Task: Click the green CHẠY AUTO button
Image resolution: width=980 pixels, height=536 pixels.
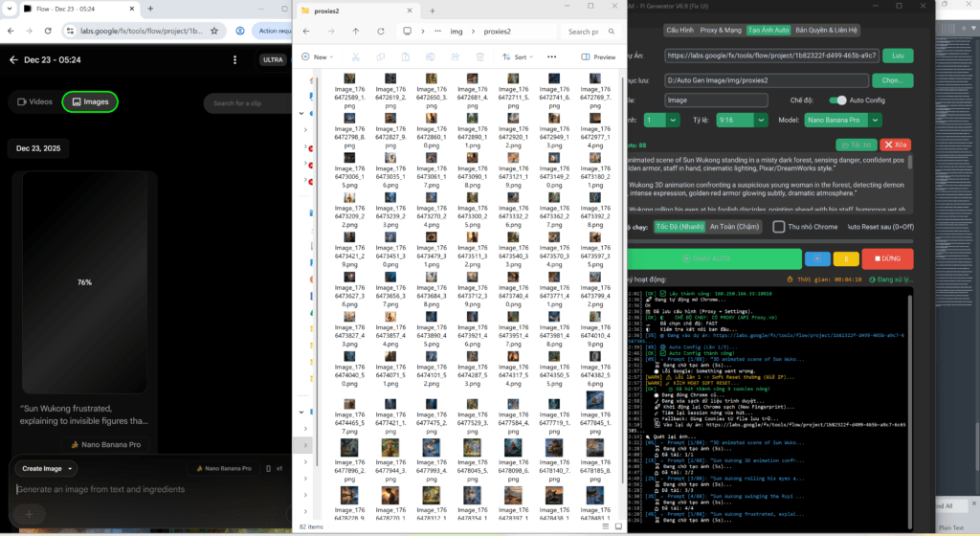Action: [714, 258]
